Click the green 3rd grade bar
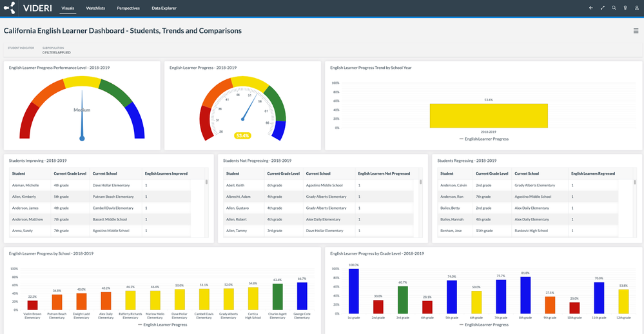 [402, 300]
